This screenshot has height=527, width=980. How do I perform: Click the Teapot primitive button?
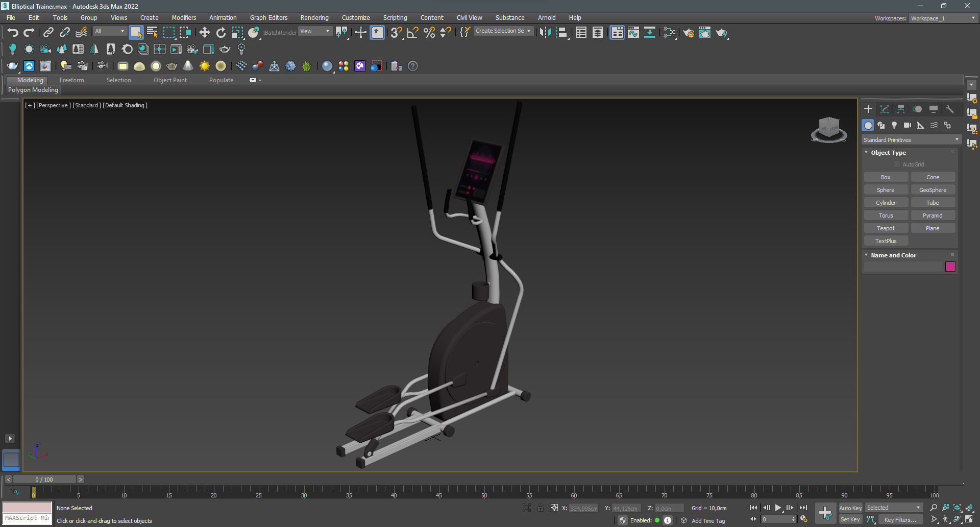point(886,228)
